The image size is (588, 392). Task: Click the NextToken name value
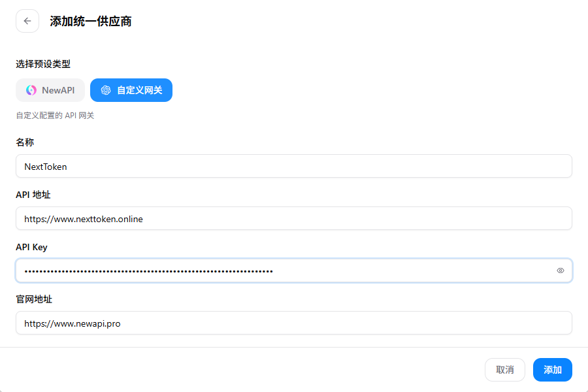coord(45,166)
